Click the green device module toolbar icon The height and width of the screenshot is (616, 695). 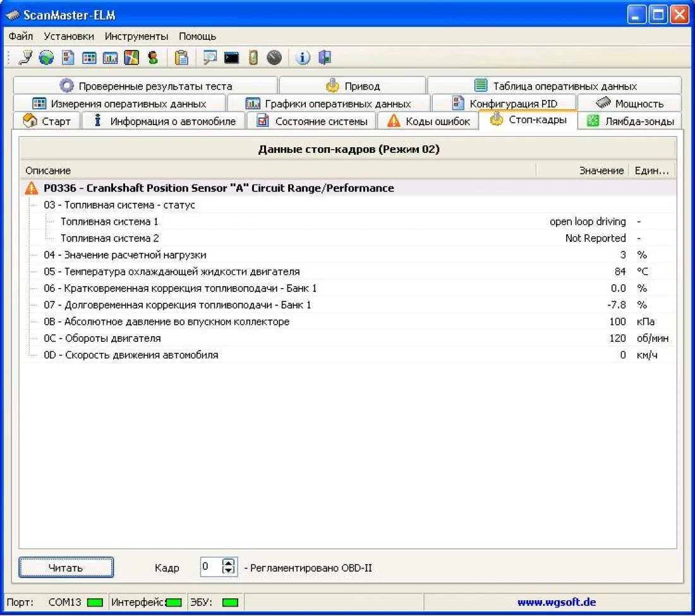point(253,57)
